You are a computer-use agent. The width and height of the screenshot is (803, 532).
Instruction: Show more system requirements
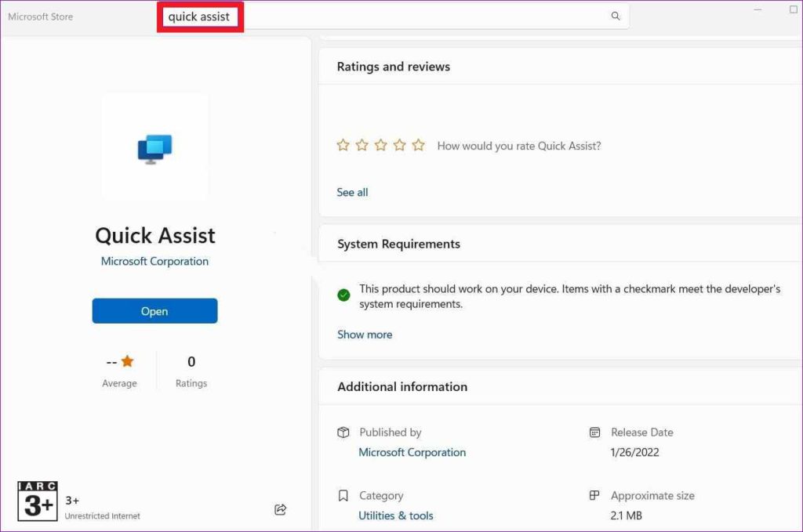(x=365, y=335)
